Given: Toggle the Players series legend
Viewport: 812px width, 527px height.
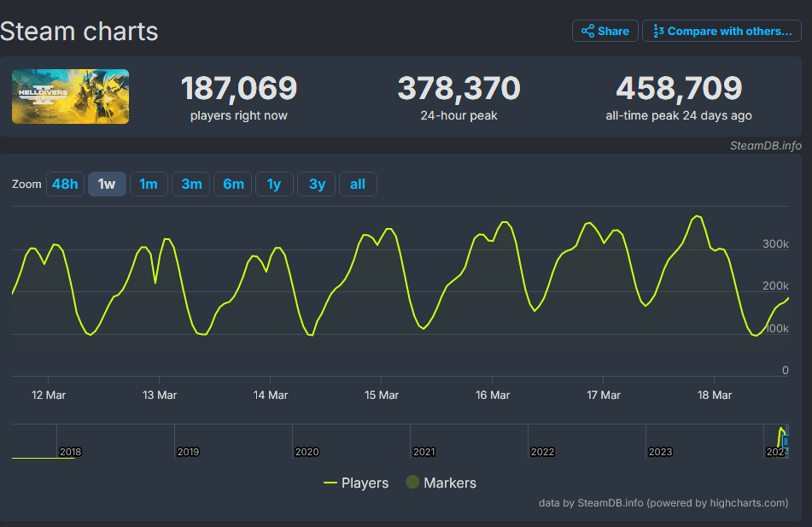Looking at the screenshot, I should pos(356,483).
